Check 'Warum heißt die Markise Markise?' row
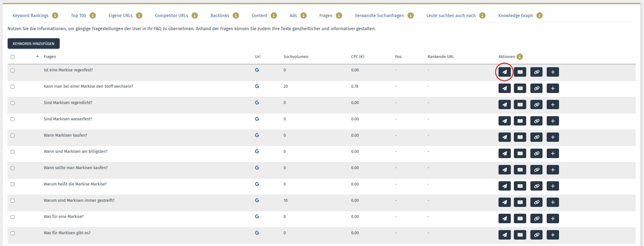This screenshot has height=246, width=644. point(13,184)
